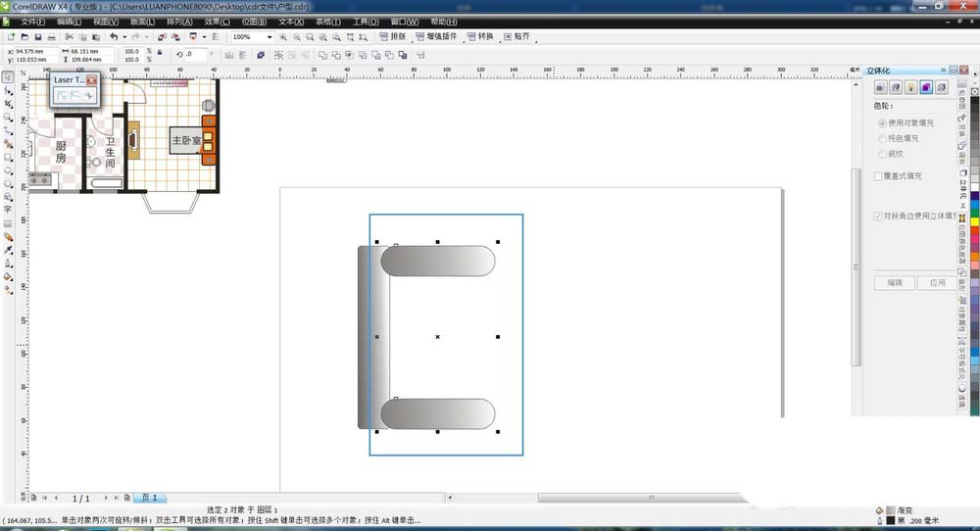980x531 pixels.
Task: Save the document with the disk icon
Action: (x=38, y=37)
